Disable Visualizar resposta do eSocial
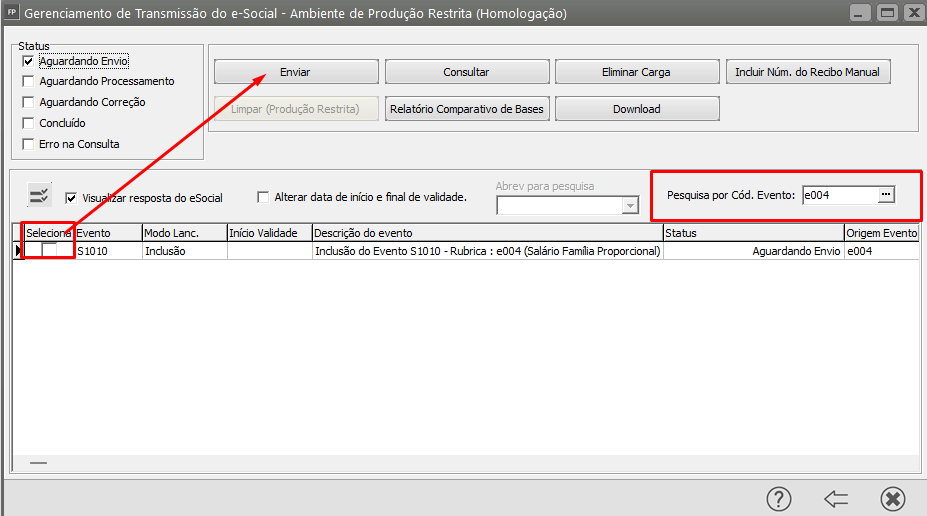The image size is (927, 516). tap(71, 198)
